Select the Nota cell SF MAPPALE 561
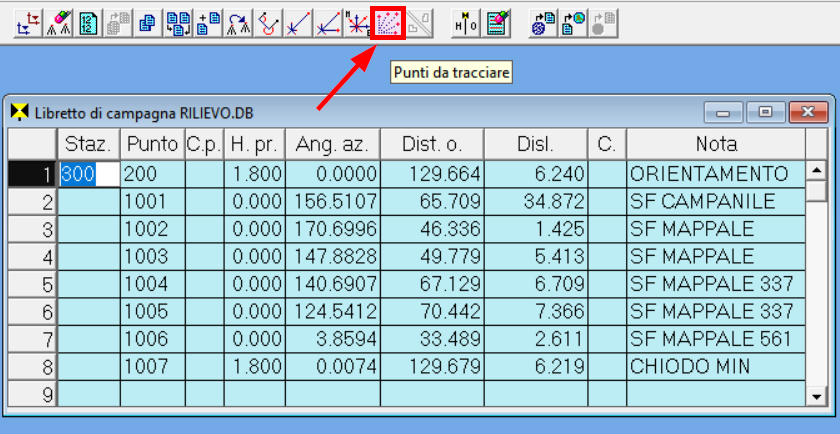840x434 pixels. pyautogui.click(x=716, y=339)
